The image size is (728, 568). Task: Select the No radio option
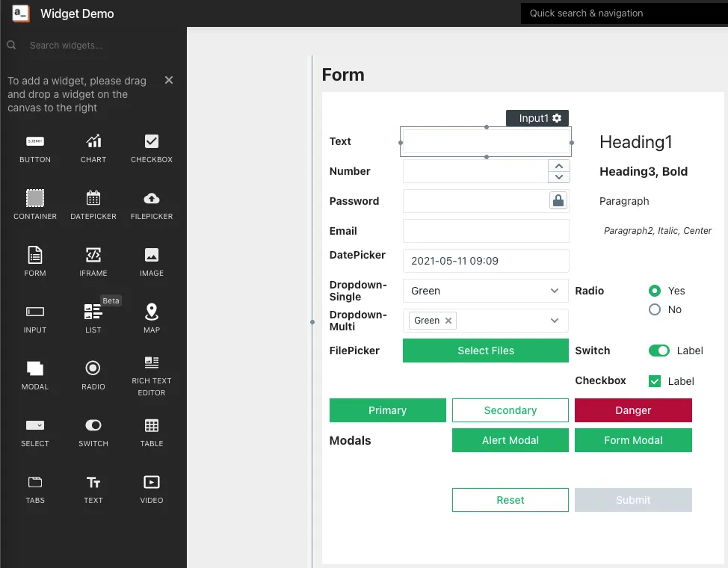click(x=655, y=309)
